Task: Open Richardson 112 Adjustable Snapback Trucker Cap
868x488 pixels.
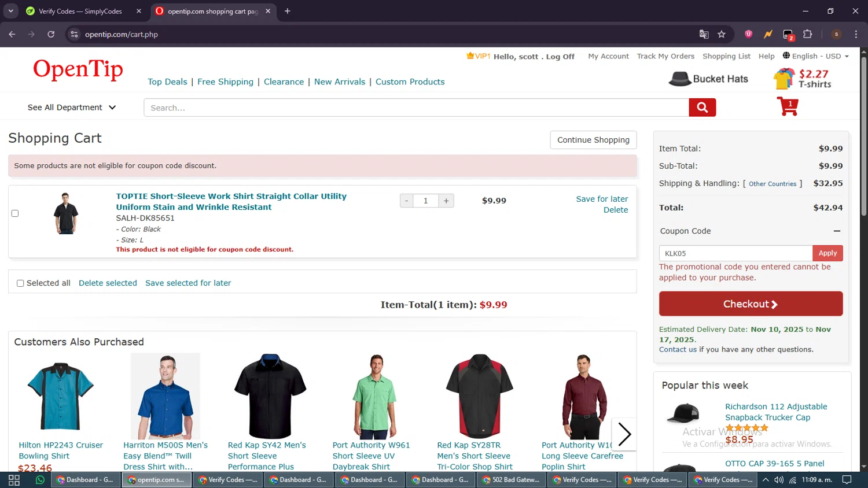Action: (776, 412)
